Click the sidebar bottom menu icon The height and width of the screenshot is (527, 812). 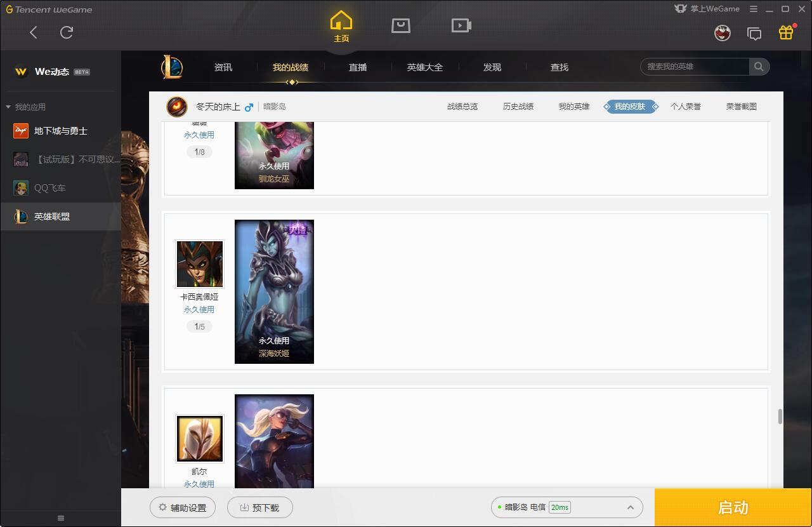[61, 518]
